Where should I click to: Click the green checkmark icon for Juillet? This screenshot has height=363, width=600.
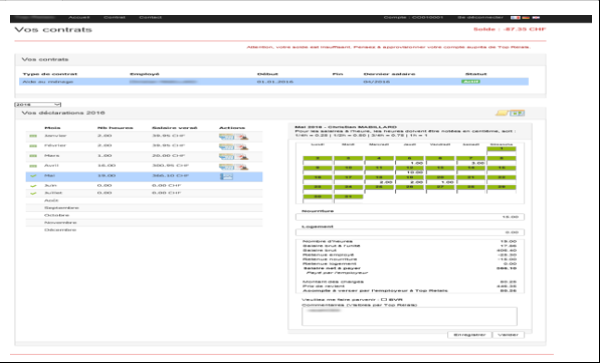click(x=33, y=194)
